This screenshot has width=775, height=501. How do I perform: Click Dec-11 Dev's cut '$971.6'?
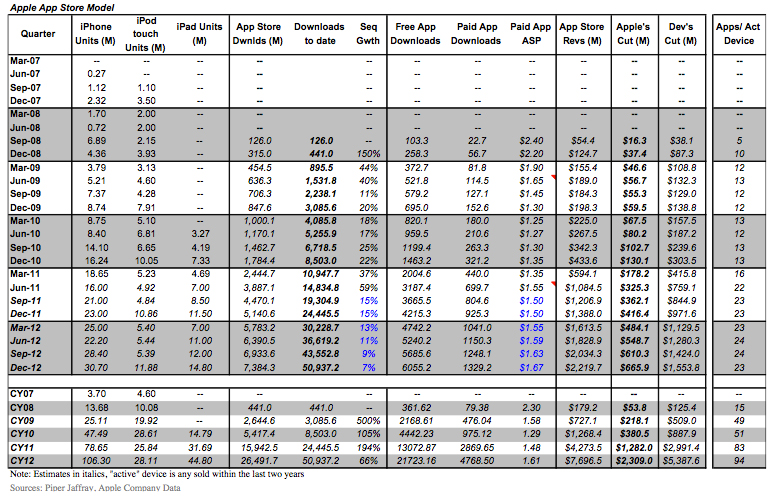(682, 314)
